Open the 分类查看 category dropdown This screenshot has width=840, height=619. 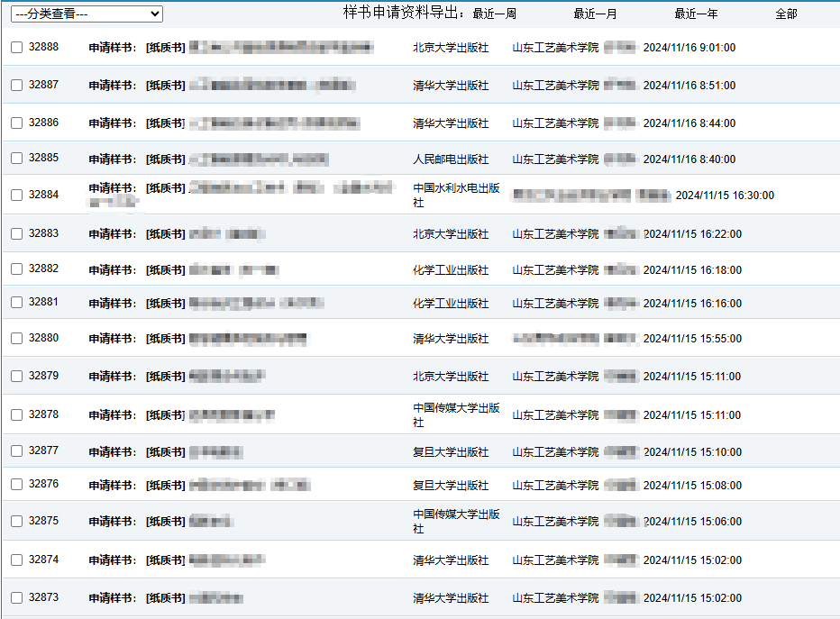point(87,14)
